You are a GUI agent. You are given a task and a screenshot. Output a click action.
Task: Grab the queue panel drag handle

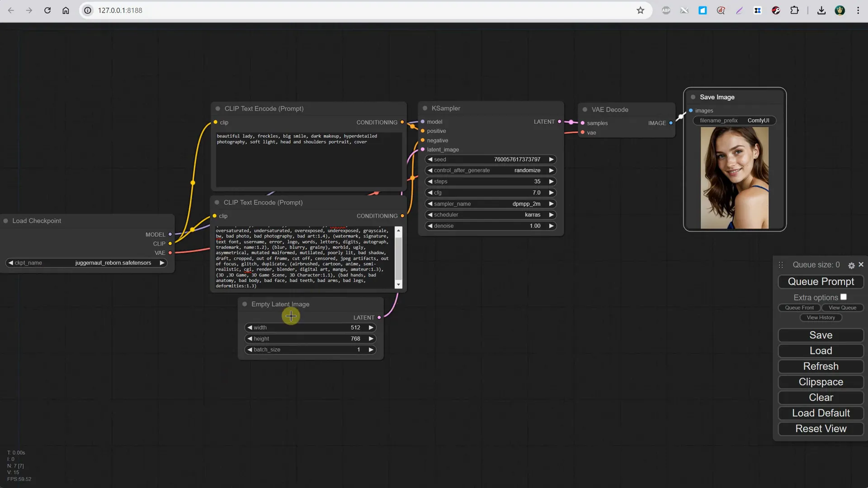781,265
